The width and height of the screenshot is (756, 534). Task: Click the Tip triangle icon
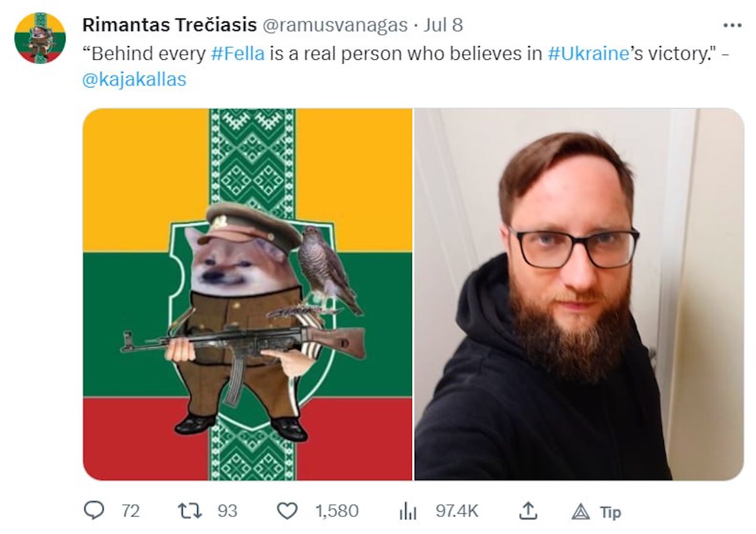(x=580, y=512)
